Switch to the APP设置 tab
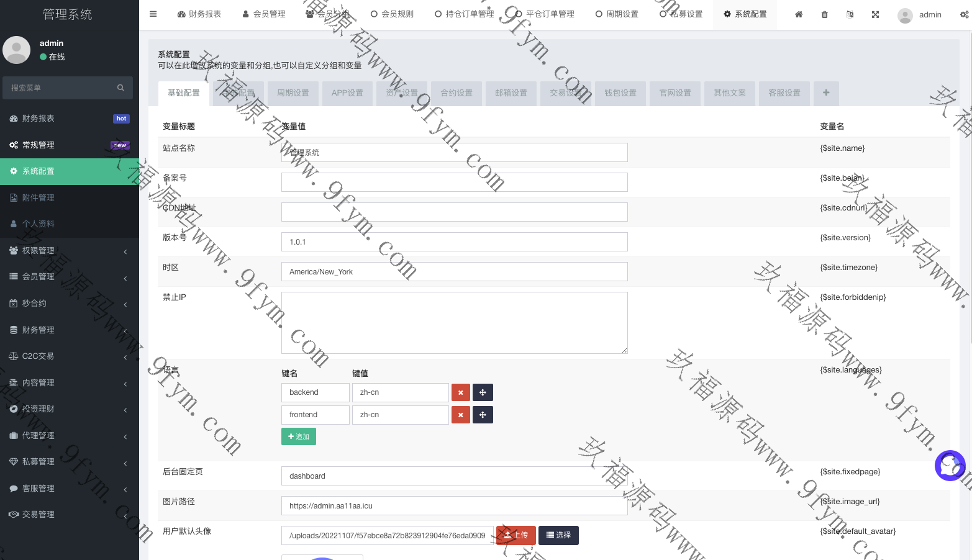Screen dimensions: 972x560 347,93
